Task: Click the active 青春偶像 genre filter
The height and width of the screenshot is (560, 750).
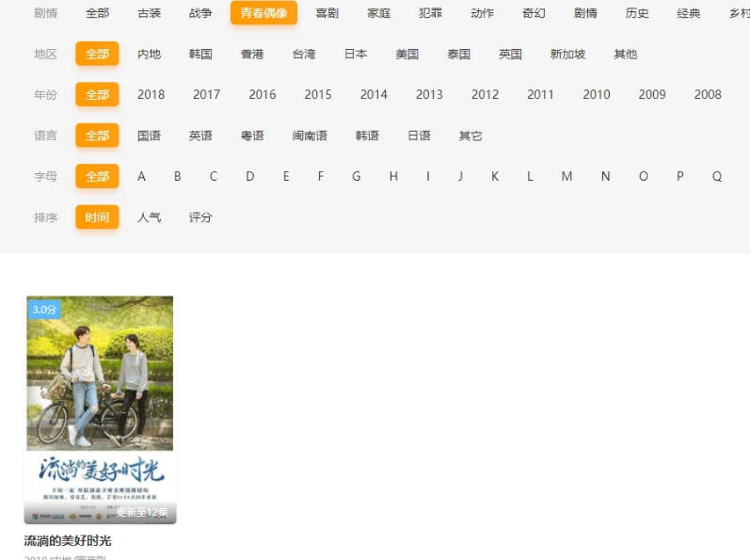Action: (x=263, y=13)
